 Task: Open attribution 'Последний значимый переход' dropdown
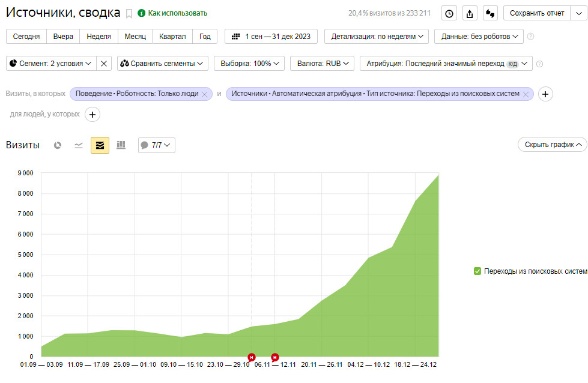(x=446, y=64)
